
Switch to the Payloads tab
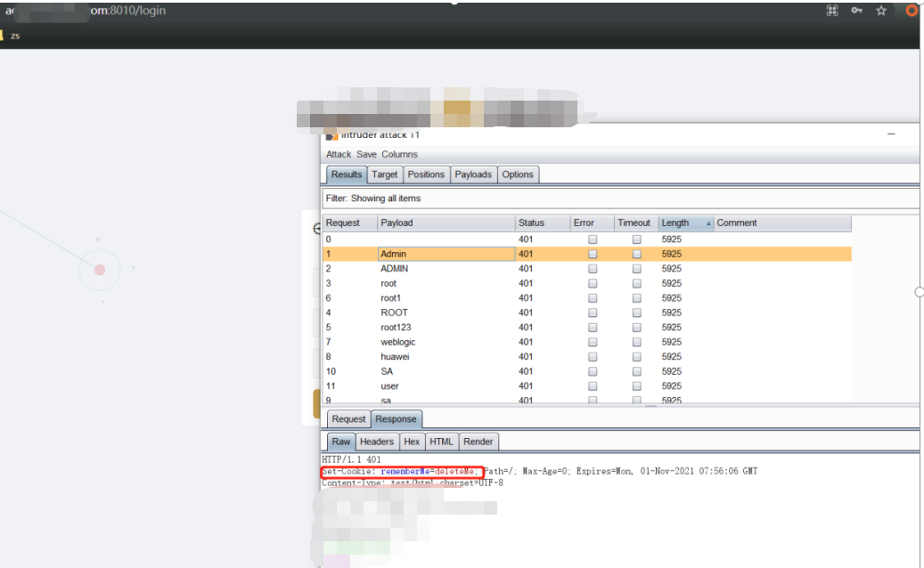point(473,174)
